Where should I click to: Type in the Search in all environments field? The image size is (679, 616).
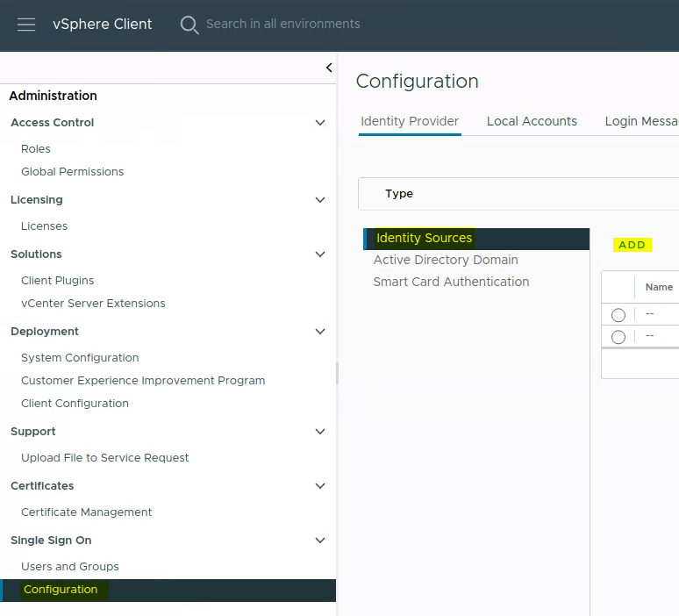(x=282, y=24)
